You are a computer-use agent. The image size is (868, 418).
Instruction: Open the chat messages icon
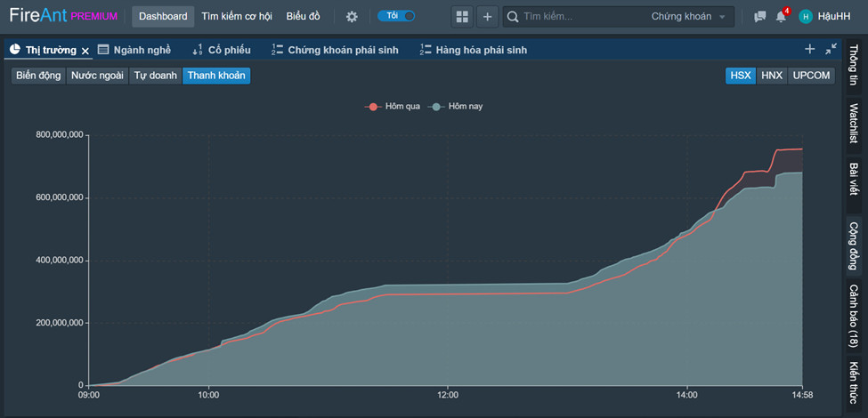pyautogui.click(x=759, y=17)
